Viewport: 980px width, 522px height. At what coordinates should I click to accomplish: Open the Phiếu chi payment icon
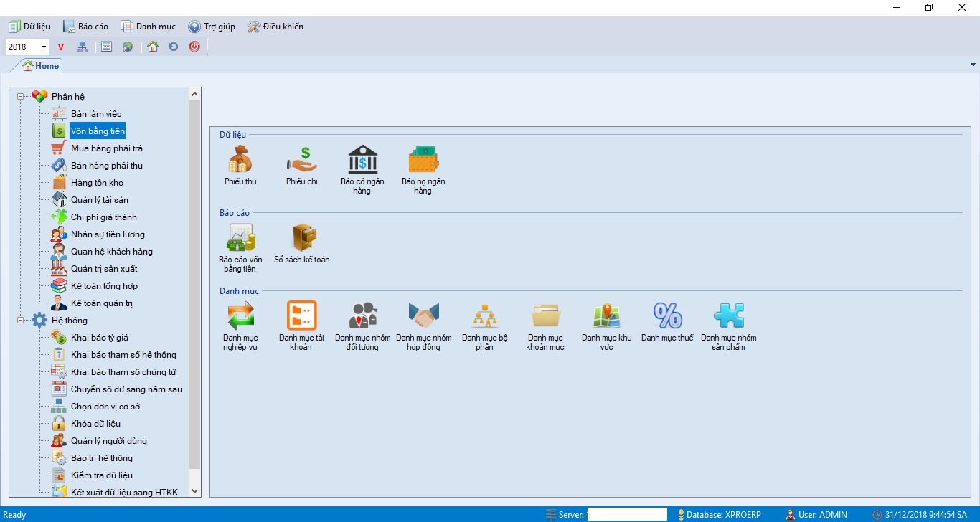[x=301, y=166]
